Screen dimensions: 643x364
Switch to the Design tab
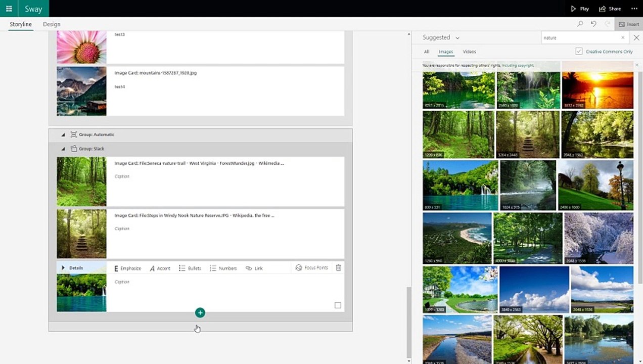(52, 24)
